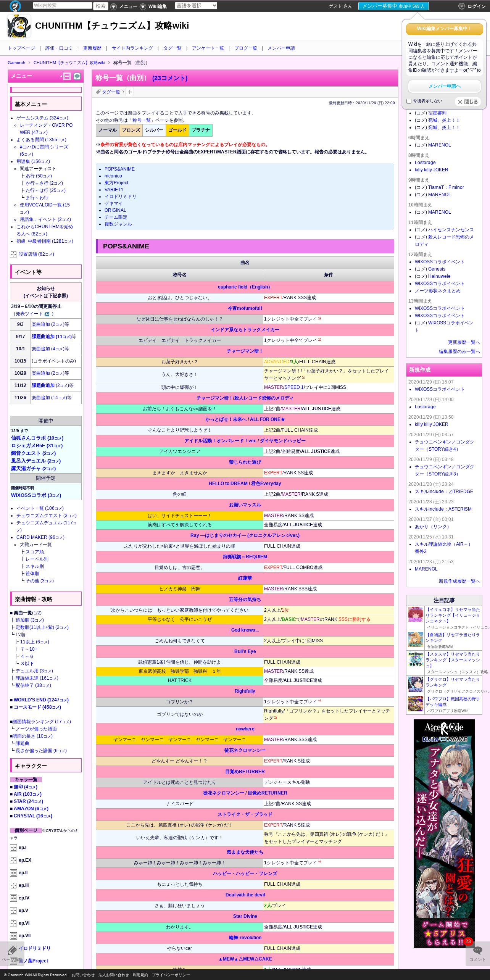Open 評価・口コミ in the nav bar

(x=59, y=48)
